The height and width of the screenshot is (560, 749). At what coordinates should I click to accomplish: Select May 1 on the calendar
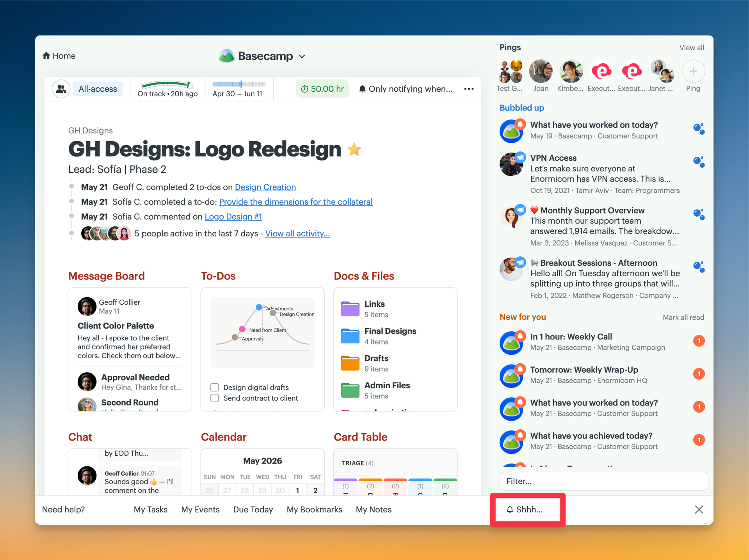click(x=297, y=490)
